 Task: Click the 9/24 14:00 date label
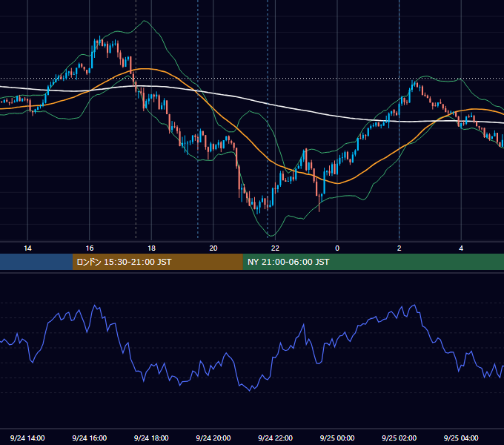[27, 438]
